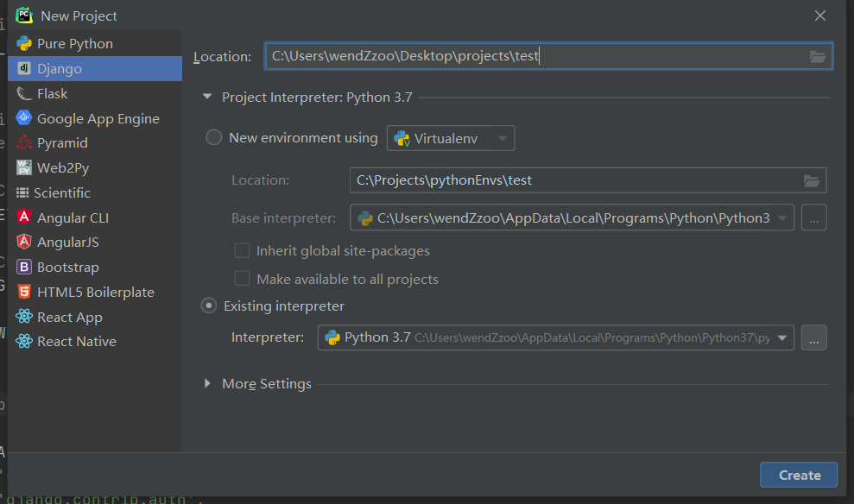854x504 pixels.
Task: Click the Web2Py icon
Action: tap(24, 167)
